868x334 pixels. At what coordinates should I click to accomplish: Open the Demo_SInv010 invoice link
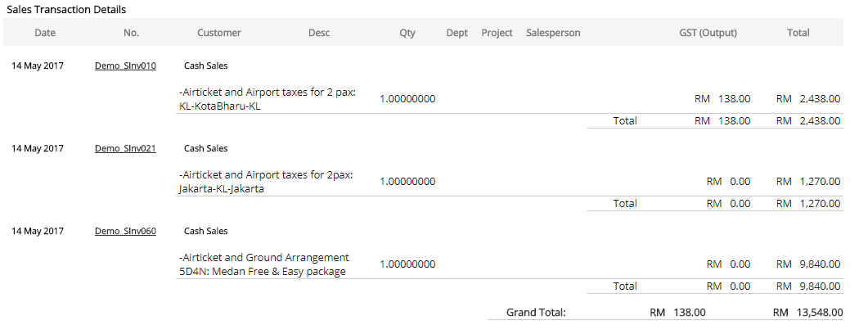coord(125,65)
